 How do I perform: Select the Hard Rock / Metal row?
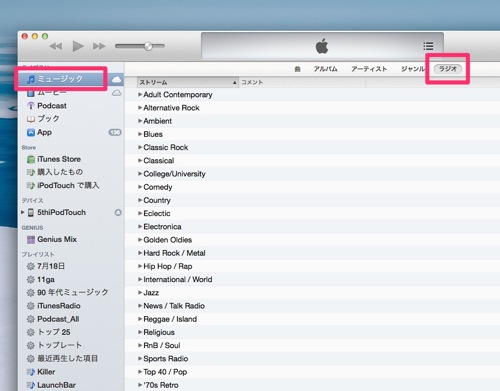312,253
